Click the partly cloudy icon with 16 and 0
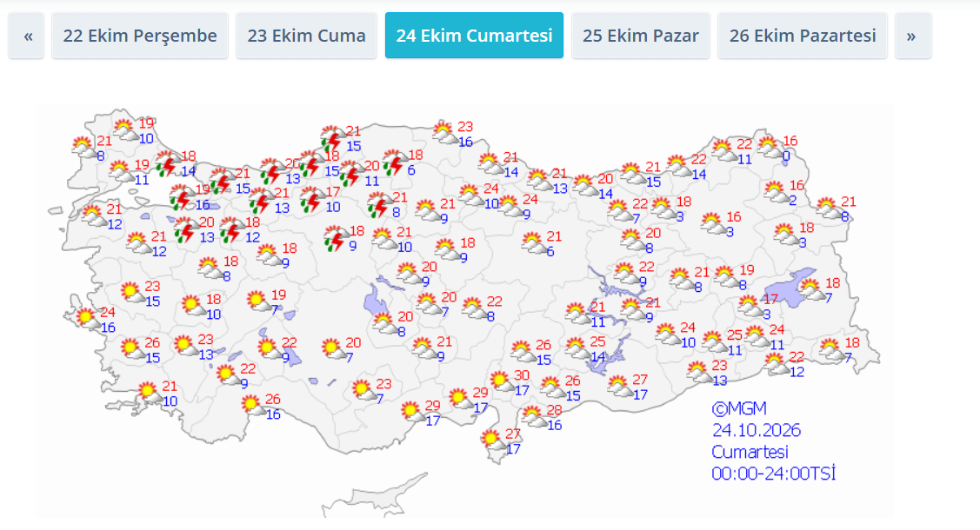 coord(770,148)
